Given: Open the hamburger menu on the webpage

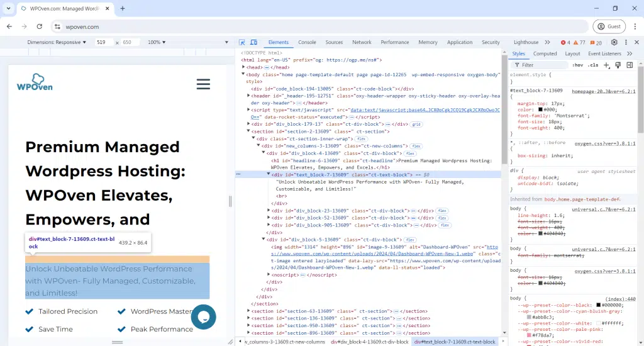Looking at the screenshot, I should pos(203,84).
